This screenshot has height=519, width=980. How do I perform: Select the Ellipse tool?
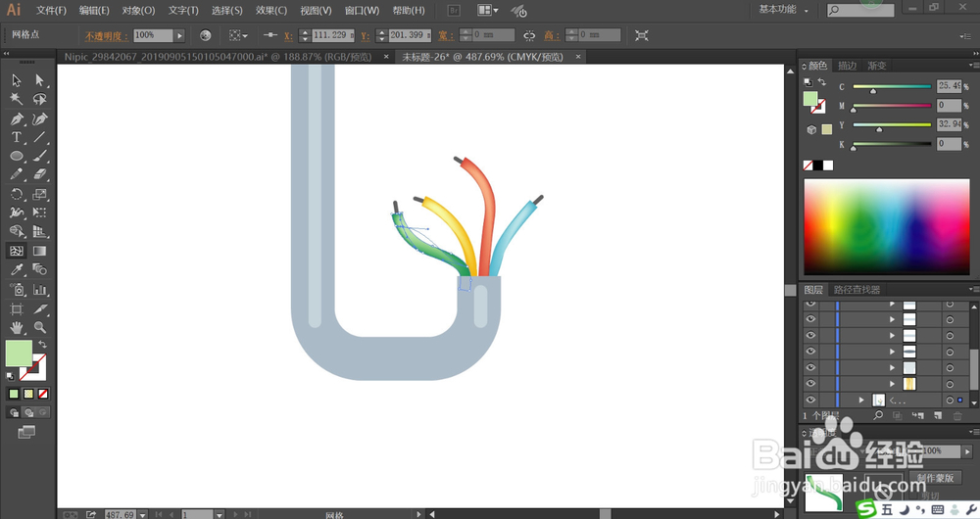[17, 156]
